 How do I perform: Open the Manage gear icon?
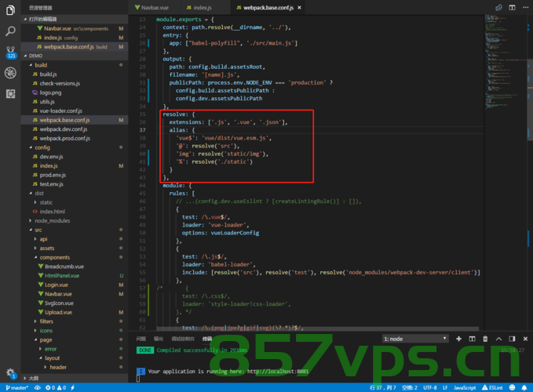click(10, 373)
